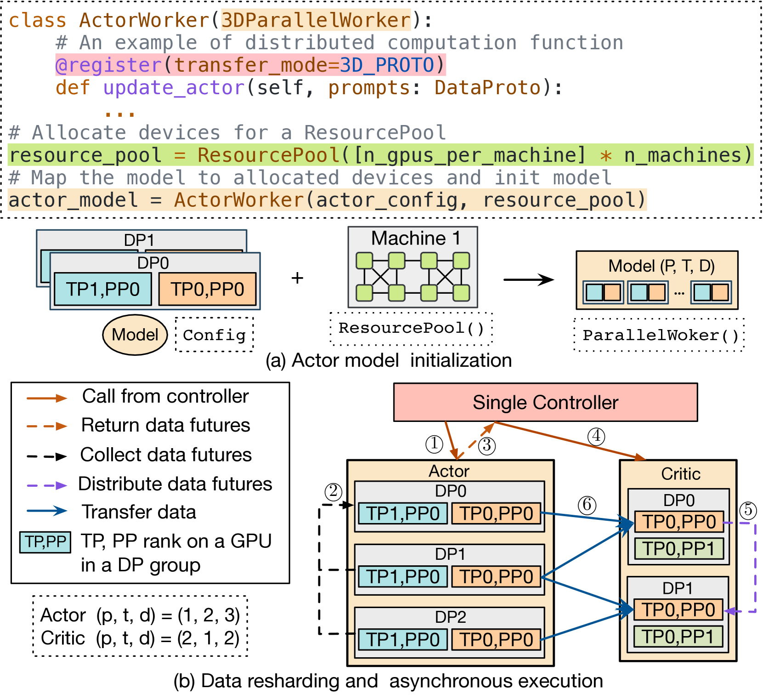Click the "Model (P, T, D)" label
The height and width of the screenshot is (700, 763).
pyautogui.click(x=661, y=266)
